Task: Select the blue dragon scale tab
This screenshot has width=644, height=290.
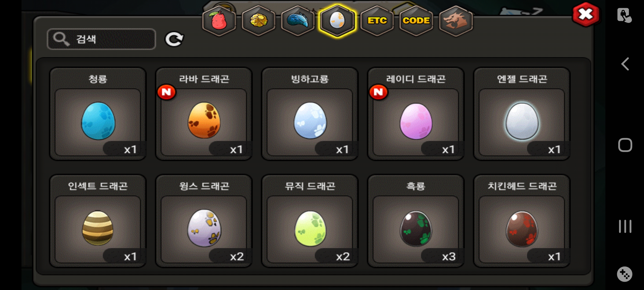Action: click(x=298, y=21)
